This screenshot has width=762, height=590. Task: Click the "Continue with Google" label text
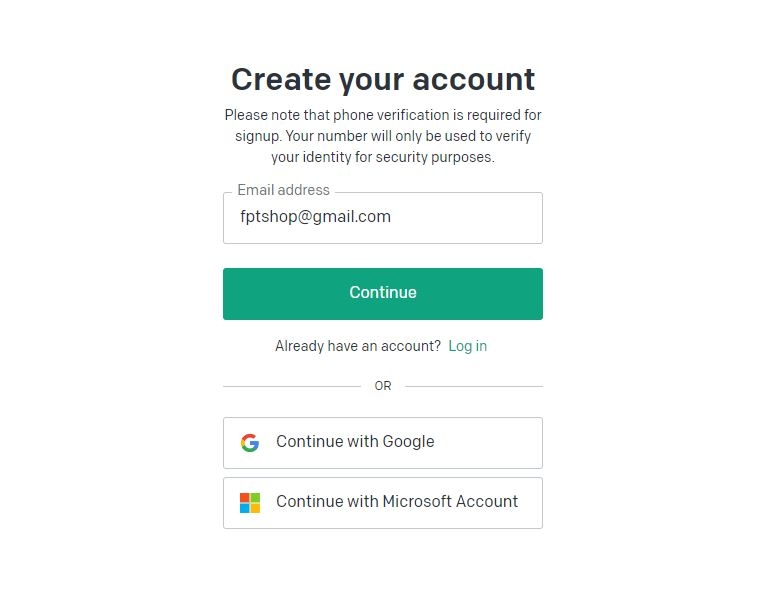point(355,442)
